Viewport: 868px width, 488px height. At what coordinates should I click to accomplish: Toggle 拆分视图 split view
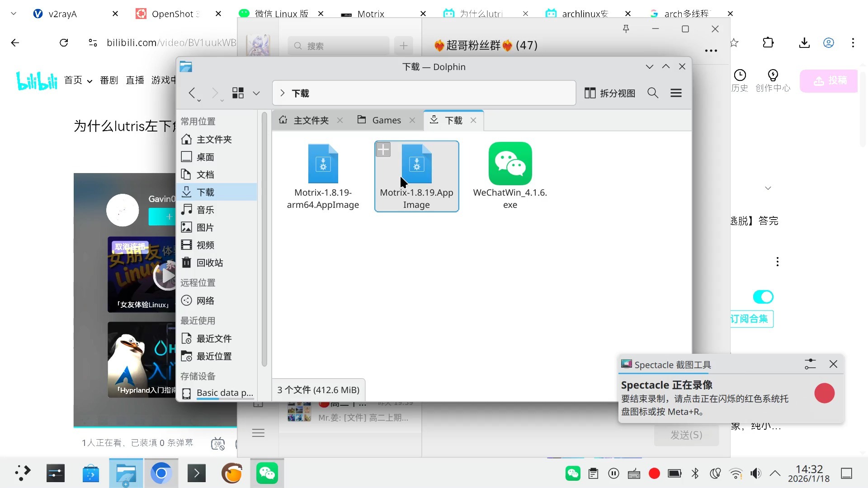[610, 93]
